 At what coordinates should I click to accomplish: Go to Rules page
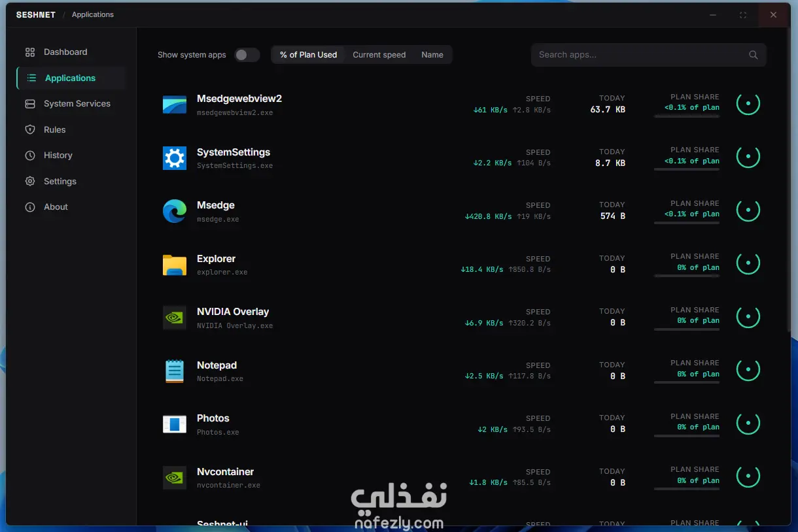(71, 130)
